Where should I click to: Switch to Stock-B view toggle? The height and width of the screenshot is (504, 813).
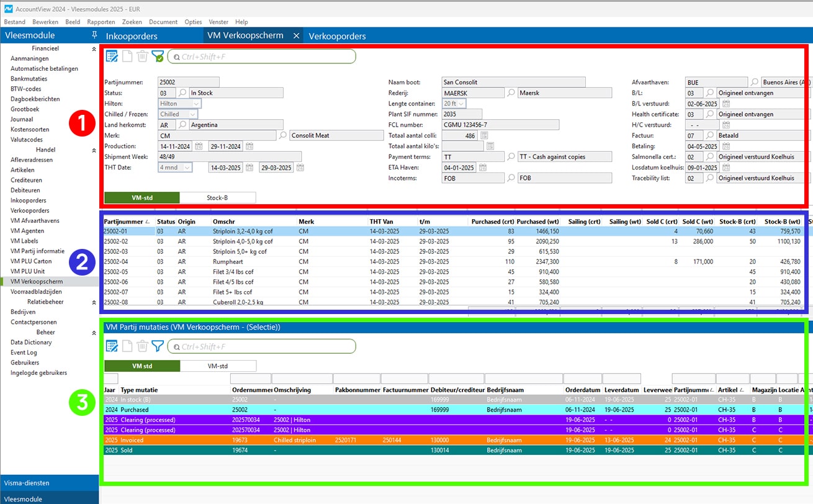pos(217,198)
